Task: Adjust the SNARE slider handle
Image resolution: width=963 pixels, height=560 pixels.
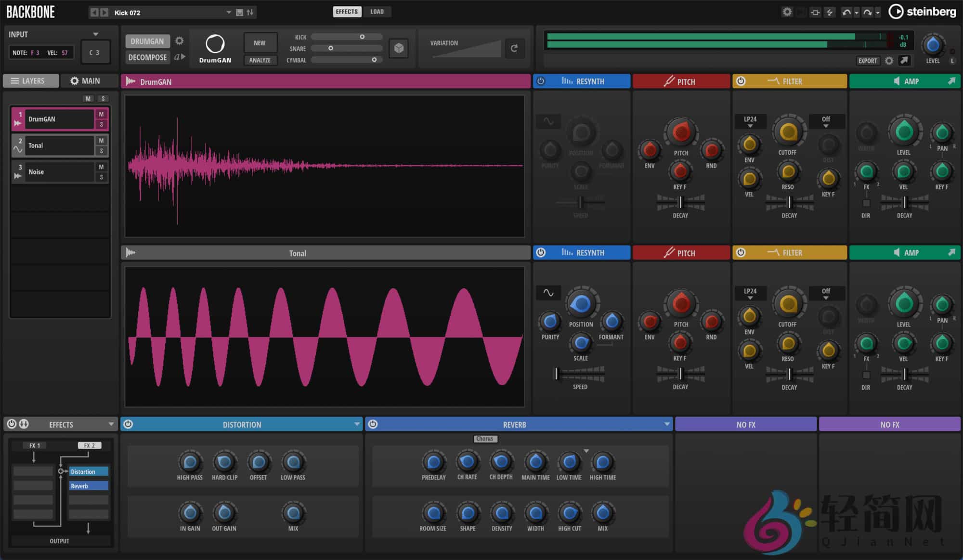Action: (331, 48)
